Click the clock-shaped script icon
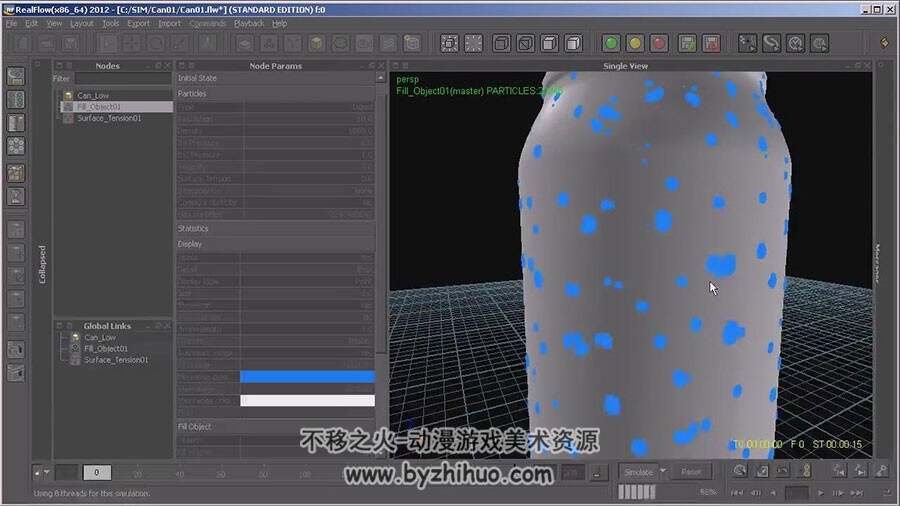This screenshot has width=900, height=506. point(795,43)
